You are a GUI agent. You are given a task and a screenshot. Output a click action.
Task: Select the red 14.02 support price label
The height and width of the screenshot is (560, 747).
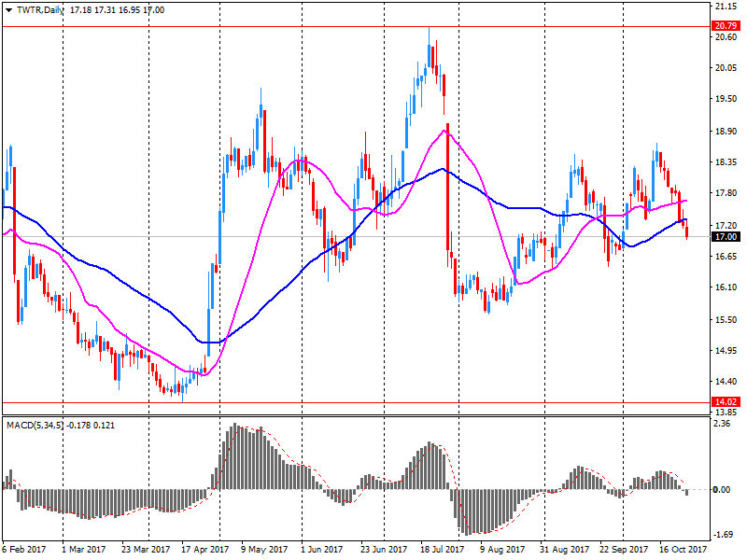point(726,402)
